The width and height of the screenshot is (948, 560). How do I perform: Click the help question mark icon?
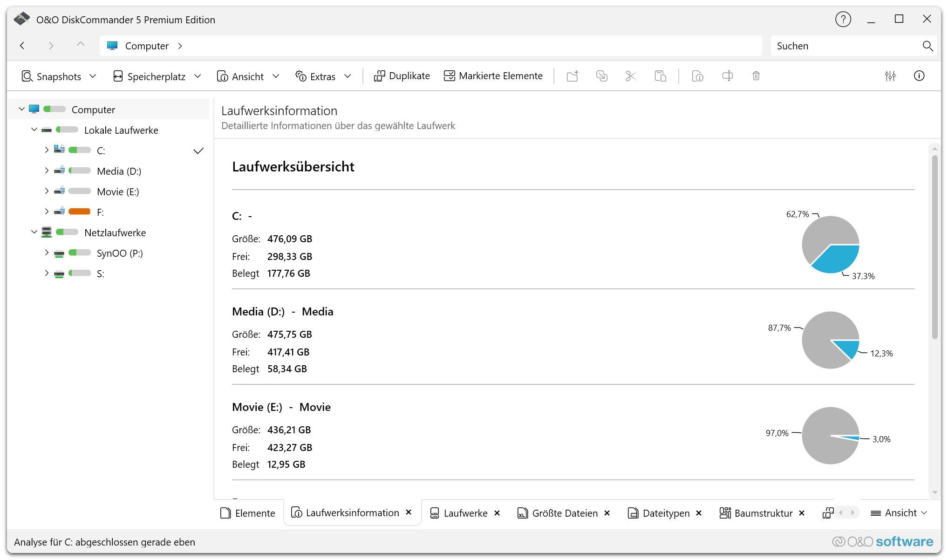(843, 20)
